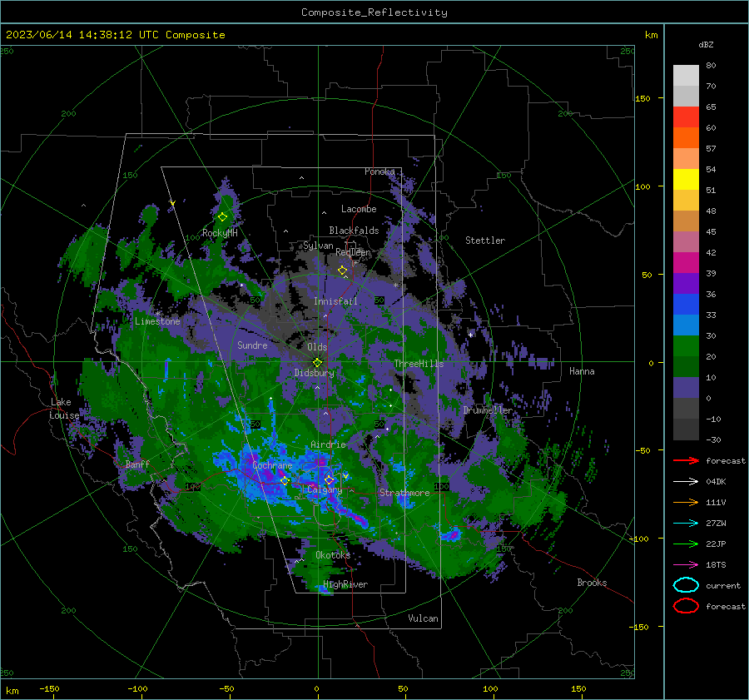Click the Airdrie label on the map
The width and height of the screenshot is (749, 700).
pos(328,444)
